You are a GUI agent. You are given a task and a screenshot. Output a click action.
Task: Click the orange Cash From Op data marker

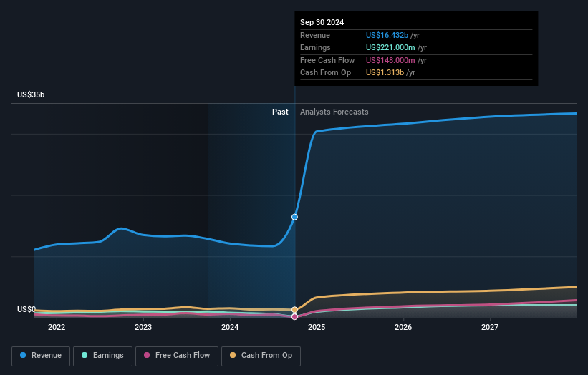(295, 310)
